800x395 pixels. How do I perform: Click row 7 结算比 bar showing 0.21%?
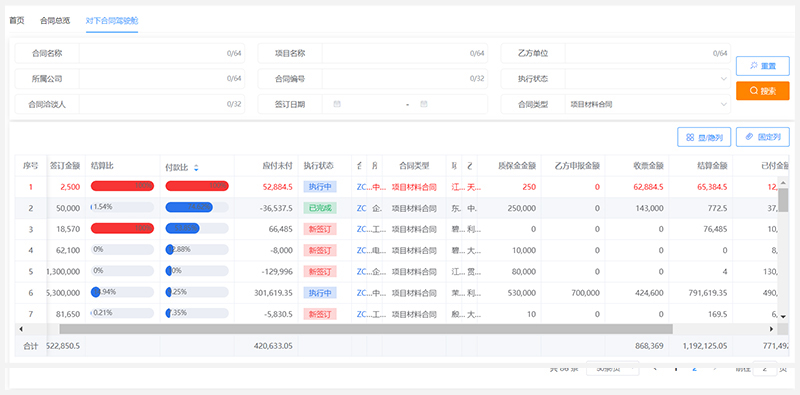[x=122, y=313]
